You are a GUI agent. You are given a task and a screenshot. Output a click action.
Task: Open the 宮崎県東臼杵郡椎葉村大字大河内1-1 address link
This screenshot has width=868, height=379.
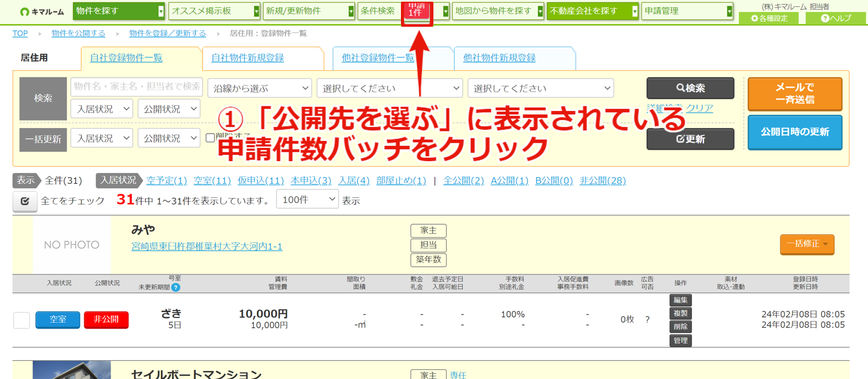pyautogui.click(x=207, y=246)
